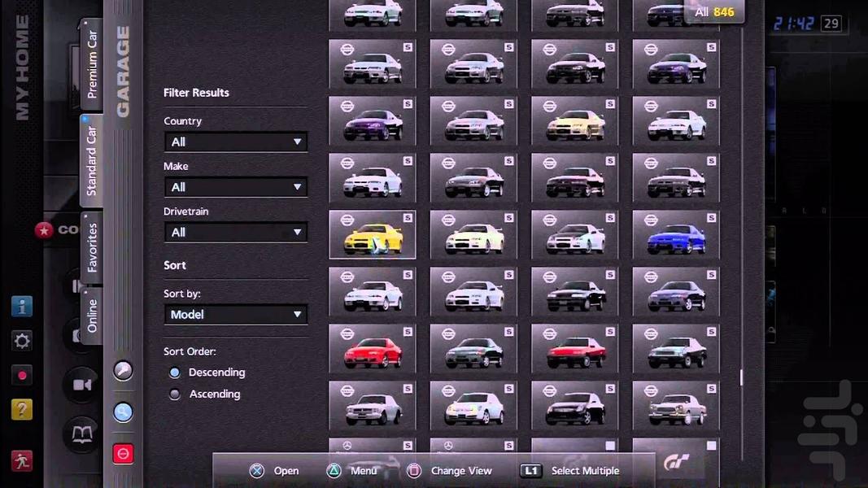Viewport: 868px width, 488px height.
Task: Click the red remove icon in Garage panel
Action: click(x=123, y=454)
